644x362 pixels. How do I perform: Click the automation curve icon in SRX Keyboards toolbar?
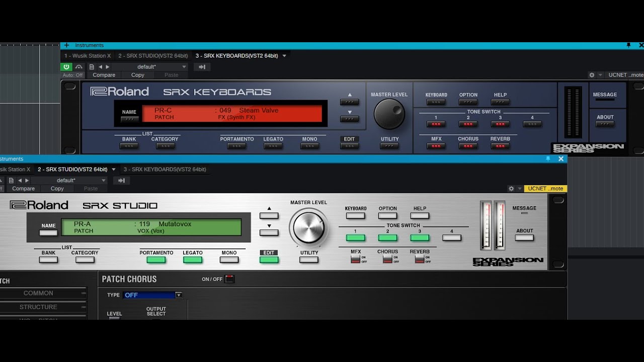click(78, 66)
